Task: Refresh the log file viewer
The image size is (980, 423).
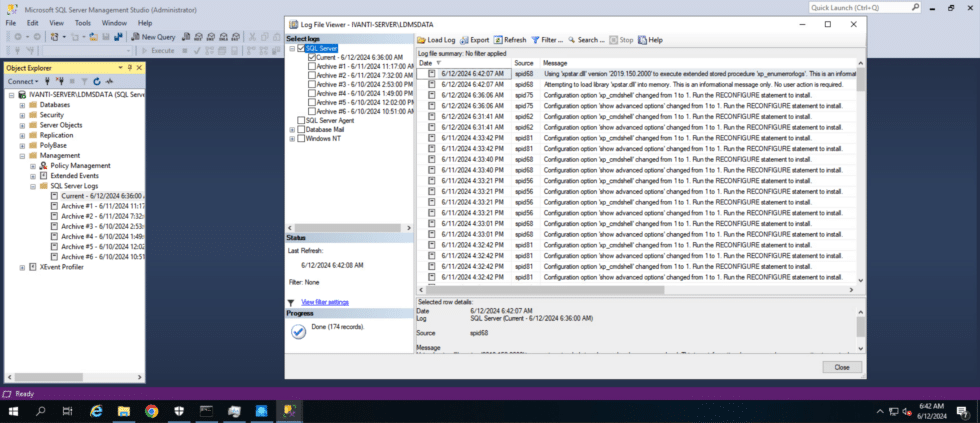Action: 510,40
